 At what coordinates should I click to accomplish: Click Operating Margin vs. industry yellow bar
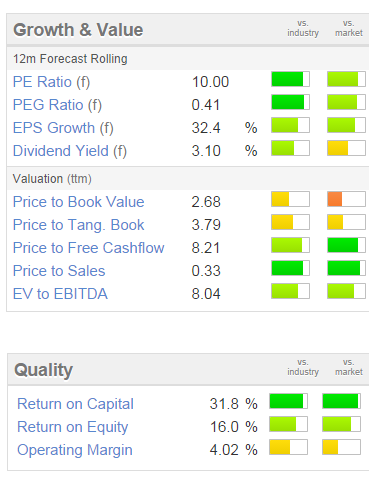tap(288, 447)
